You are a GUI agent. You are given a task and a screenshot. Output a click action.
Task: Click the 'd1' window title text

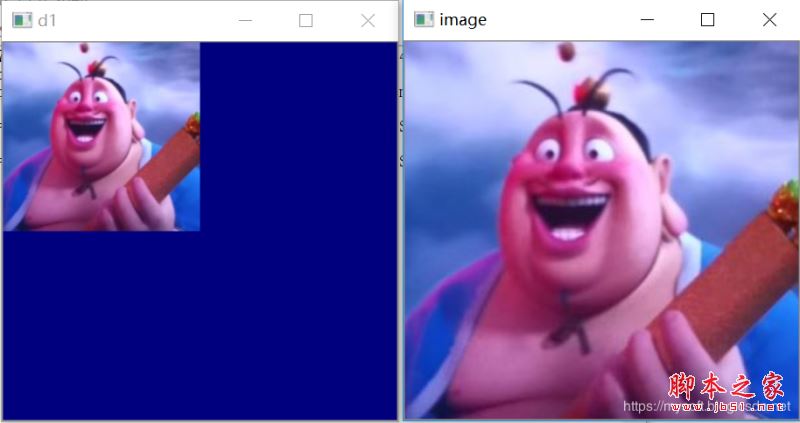coord(47,20)
